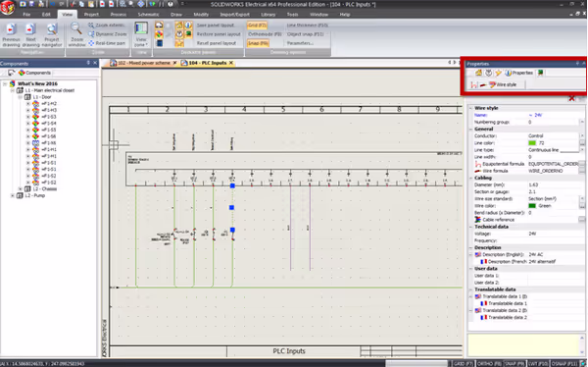Open the Draw ribbon tab
The image size is (588, 367).
176,15
